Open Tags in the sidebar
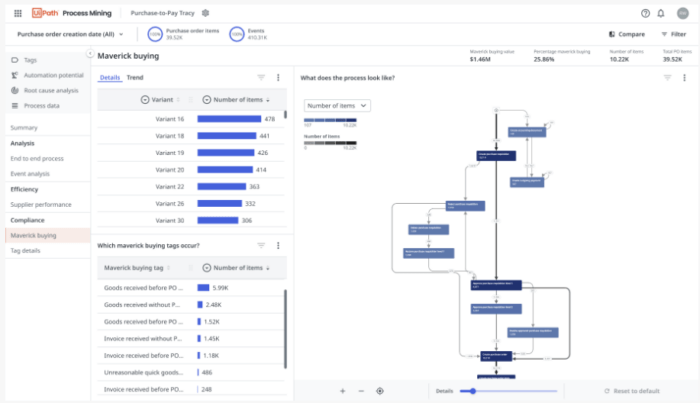 30,60
